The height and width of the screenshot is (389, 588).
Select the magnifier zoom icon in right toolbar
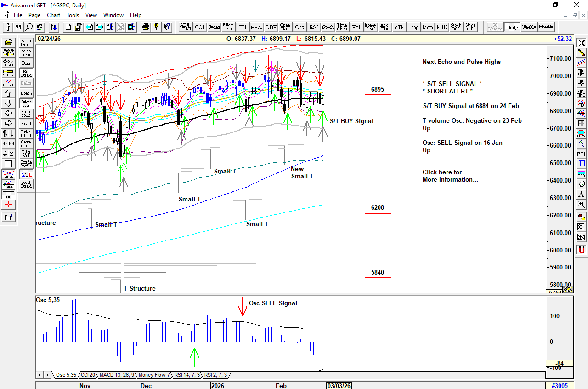pyautogui.click(x=581, y=205)
